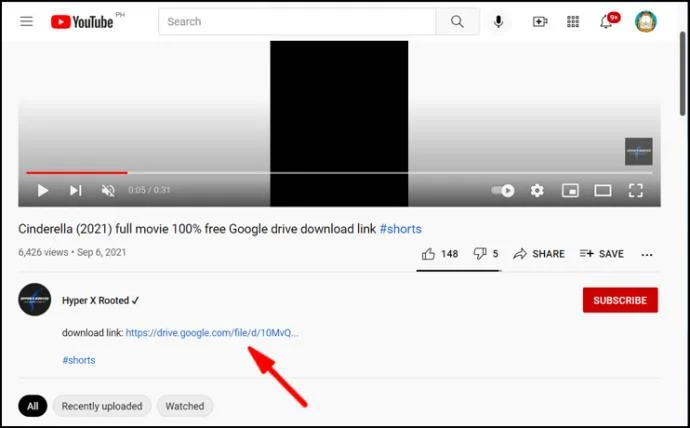
Task: Start voice search with microphone icon
Action: [498, 22]
